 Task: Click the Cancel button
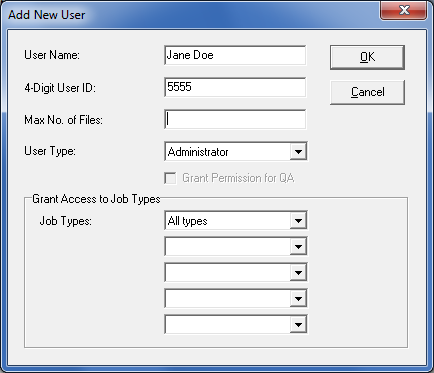tap(367, 92)
